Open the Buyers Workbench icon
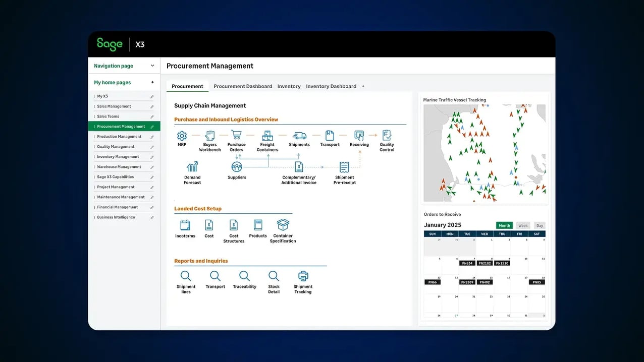Viewport: 644px width, 362px height. tap(209, 136)
